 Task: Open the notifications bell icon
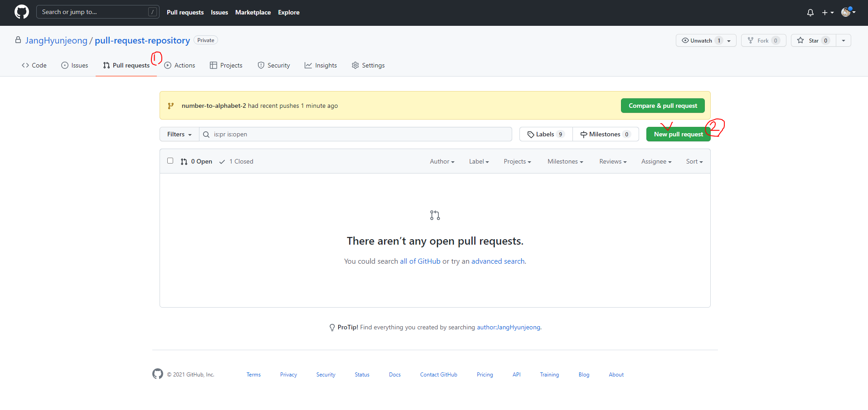coord(810,13)
